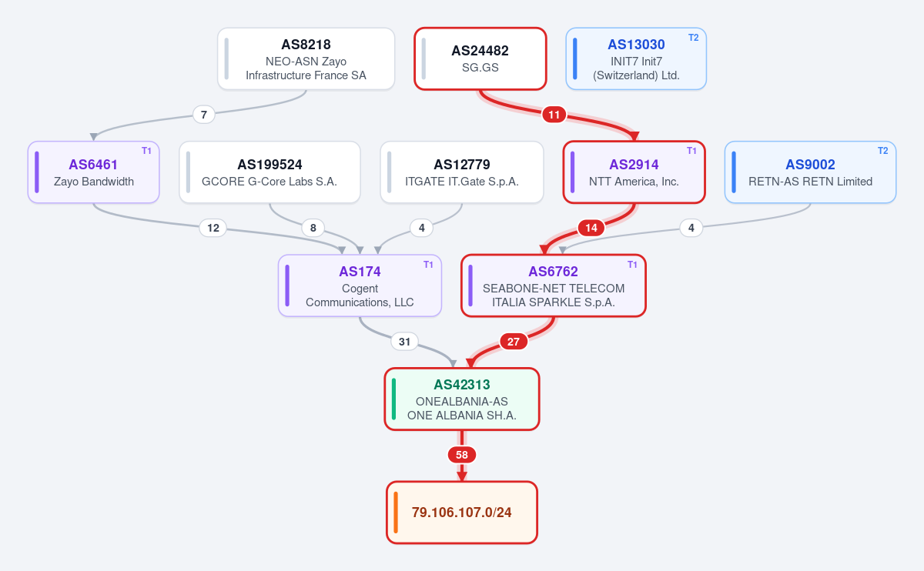Click the edge count badge labeled 12
Screen dimensions: 924x571
point(213,228)
